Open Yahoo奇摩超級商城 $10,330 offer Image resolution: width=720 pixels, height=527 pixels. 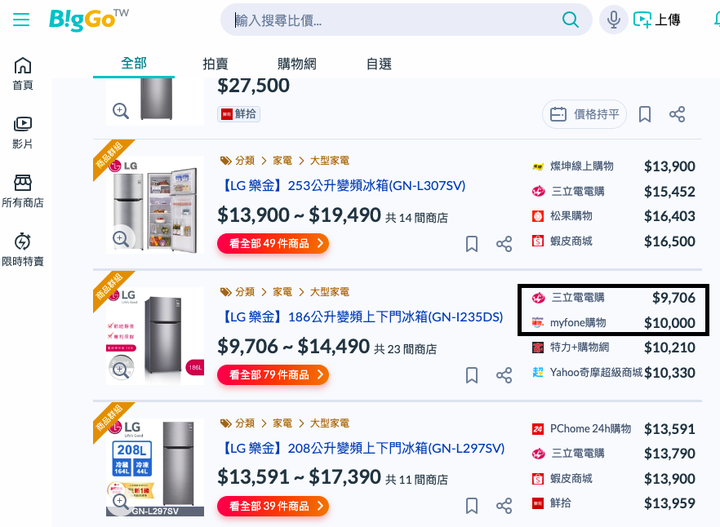click(x=613, y=372)
